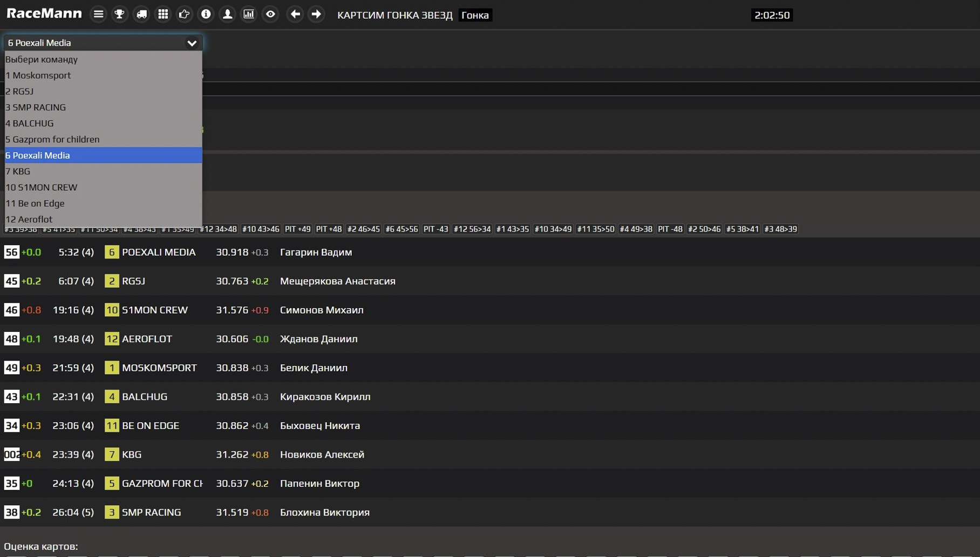The width and height of the screenshot is (980, 557).
Task: Open the info icon
Action: pyautogui.click(x=206, y=15)
